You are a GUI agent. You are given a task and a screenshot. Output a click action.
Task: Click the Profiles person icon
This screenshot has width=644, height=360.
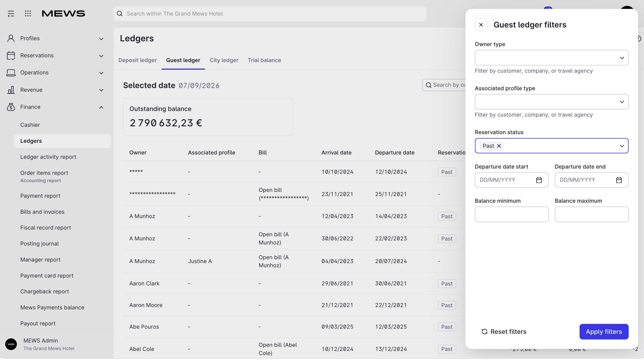tap(11, 39)
